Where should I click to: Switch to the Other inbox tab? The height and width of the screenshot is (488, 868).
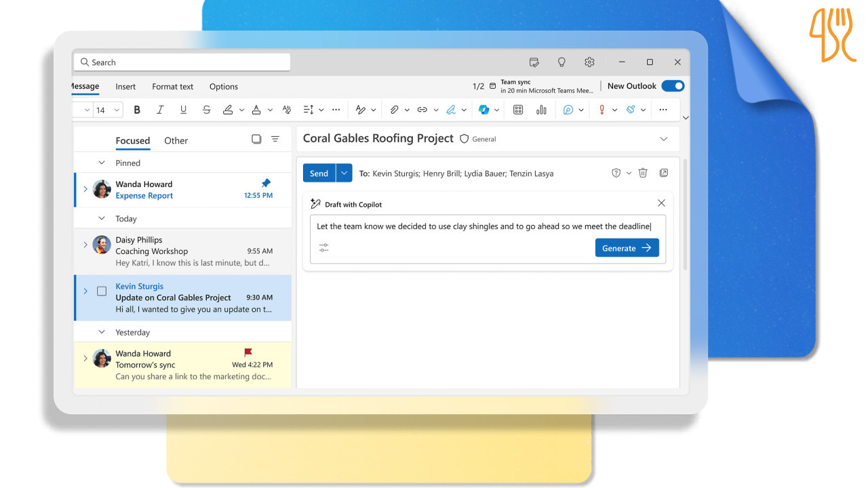click(x=176, y=141)
